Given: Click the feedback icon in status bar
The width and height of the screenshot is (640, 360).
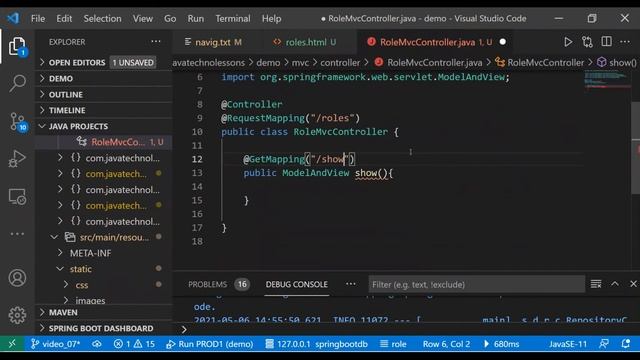Looking at the screenshot, I should point(604,344).
